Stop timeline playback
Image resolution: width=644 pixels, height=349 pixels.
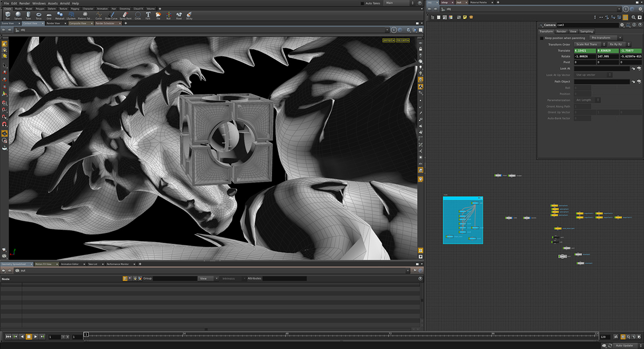(28, 337)
